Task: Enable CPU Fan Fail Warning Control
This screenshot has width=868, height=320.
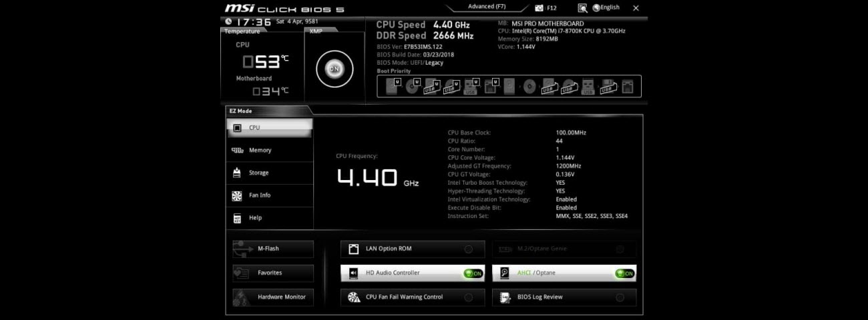Action: pos(469,297)
